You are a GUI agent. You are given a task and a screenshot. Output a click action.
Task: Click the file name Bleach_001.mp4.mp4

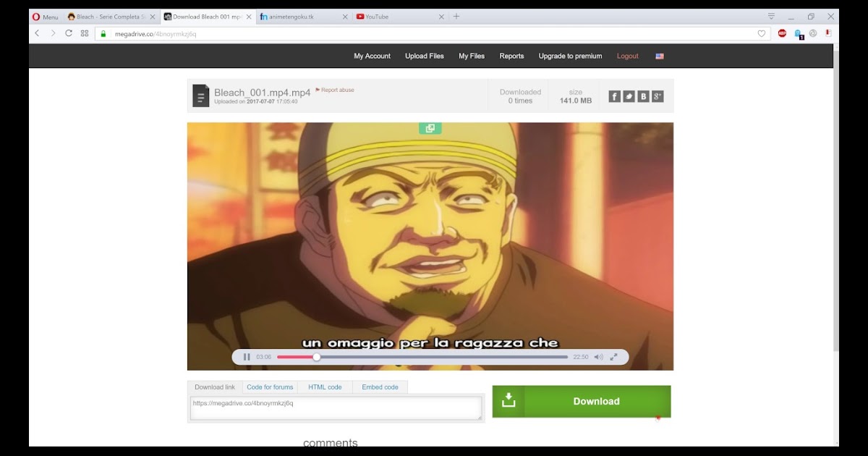263,93
